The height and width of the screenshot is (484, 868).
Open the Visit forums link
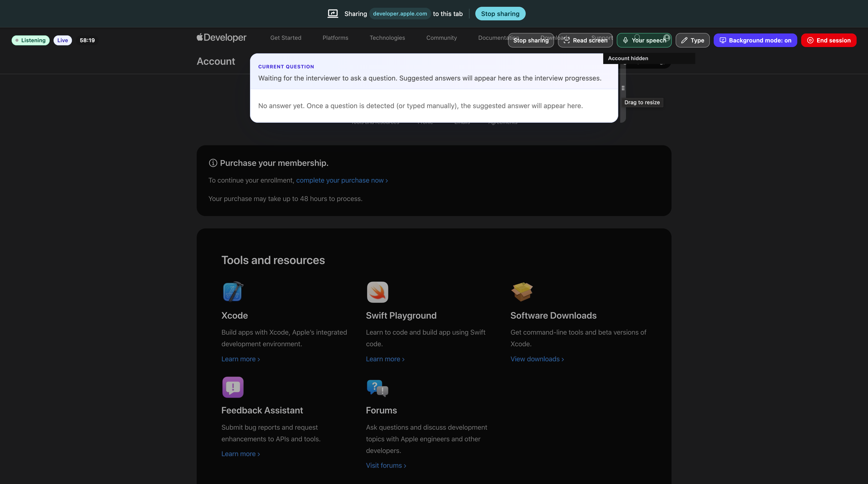coord(386,465)
